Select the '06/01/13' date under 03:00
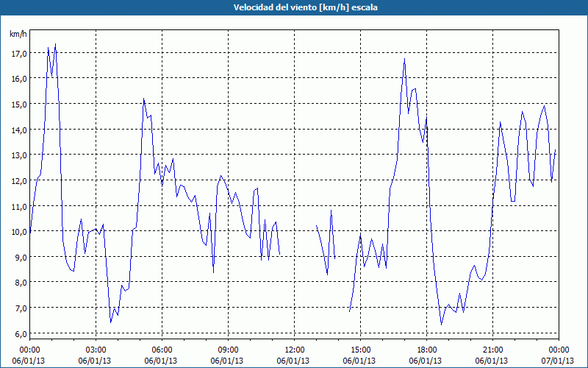Viewport: 588px width, 368px height. (95, 361)
